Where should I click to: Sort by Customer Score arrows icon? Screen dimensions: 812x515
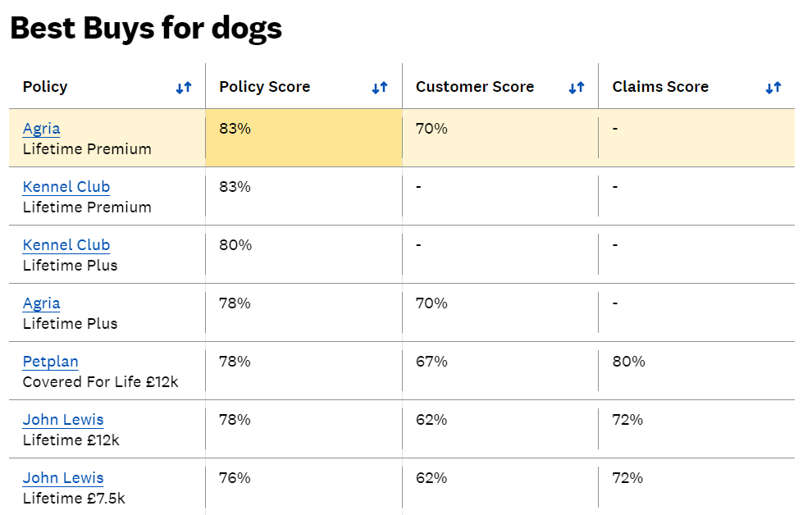point(577,88)
